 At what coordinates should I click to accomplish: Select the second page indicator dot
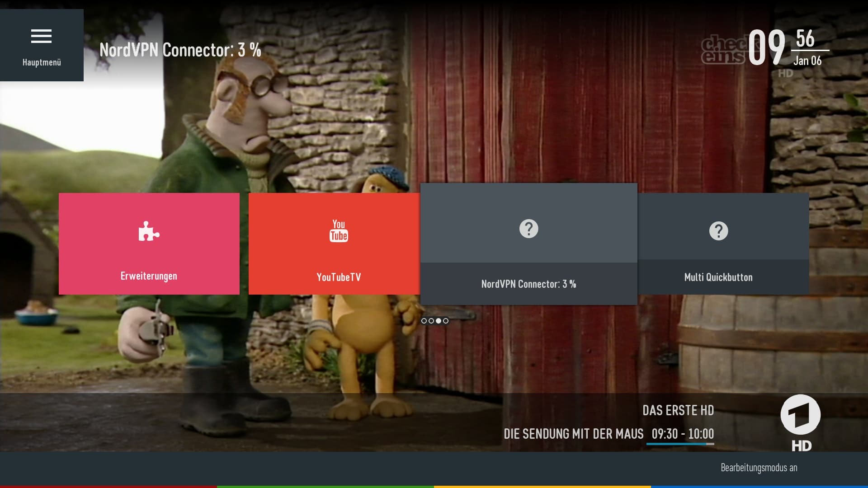coord(431,321)
